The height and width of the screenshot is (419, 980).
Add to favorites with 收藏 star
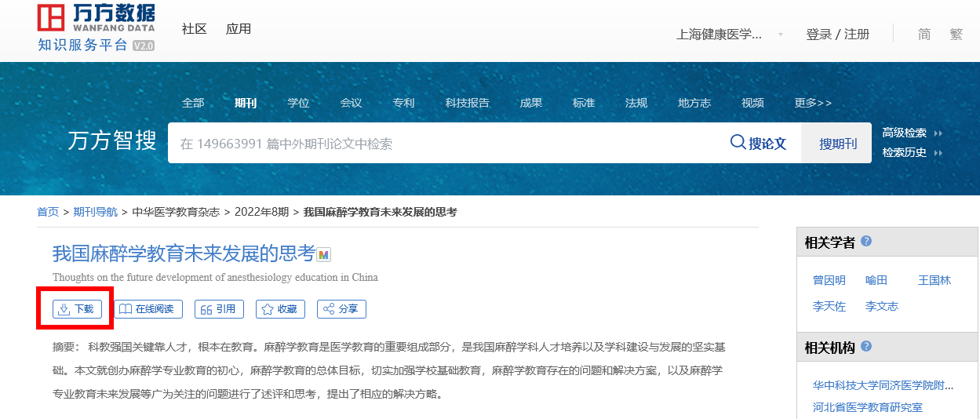coord(279,309)
